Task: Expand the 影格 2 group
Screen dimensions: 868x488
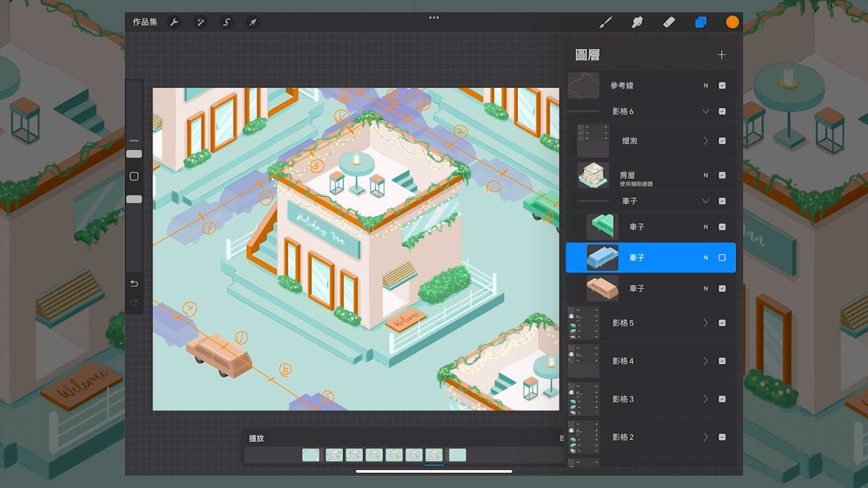Action: (x=705, y=437)
